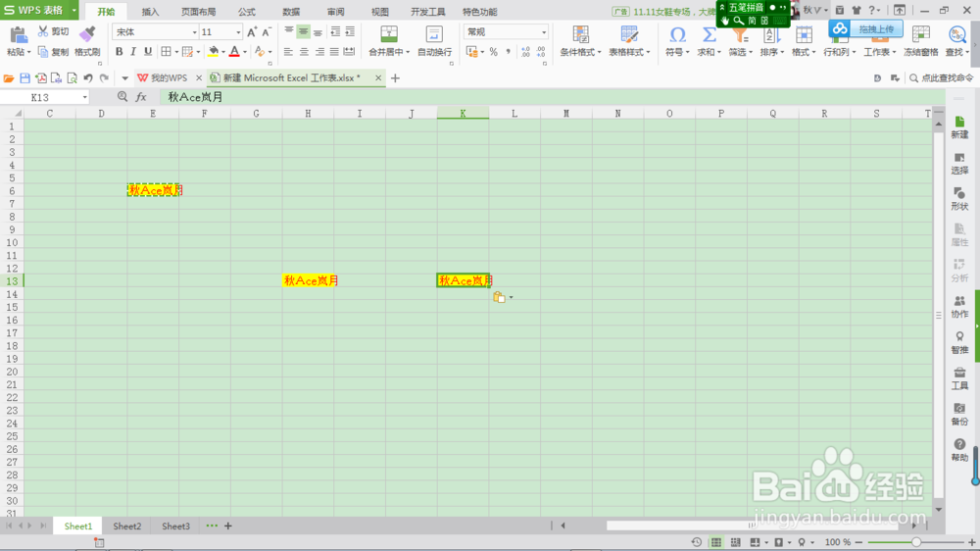This screenshot has width=980, height=551.
Task: Open the fill color dropdown arrow
Action: (223, 52)
